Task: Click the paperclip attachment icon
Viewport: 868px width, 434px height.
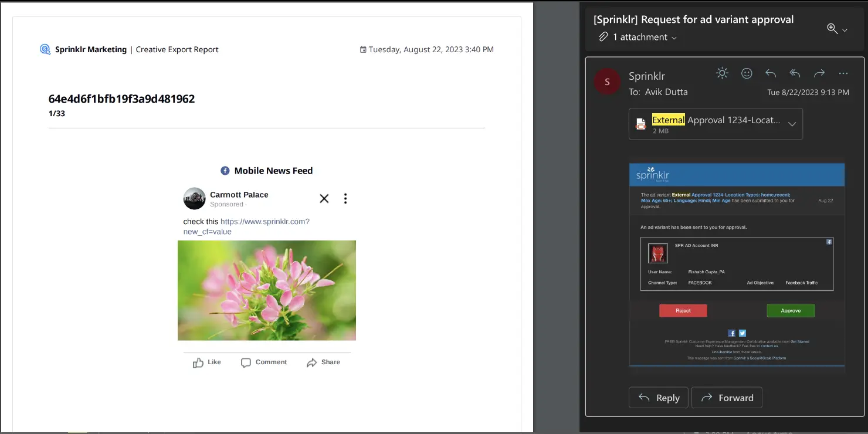Action: (603, 37)
